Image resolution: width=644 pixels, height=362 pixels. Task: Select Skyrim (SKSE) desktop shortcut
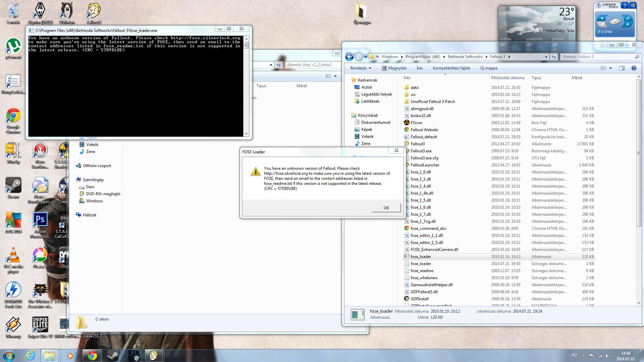[x=40, y=13]
